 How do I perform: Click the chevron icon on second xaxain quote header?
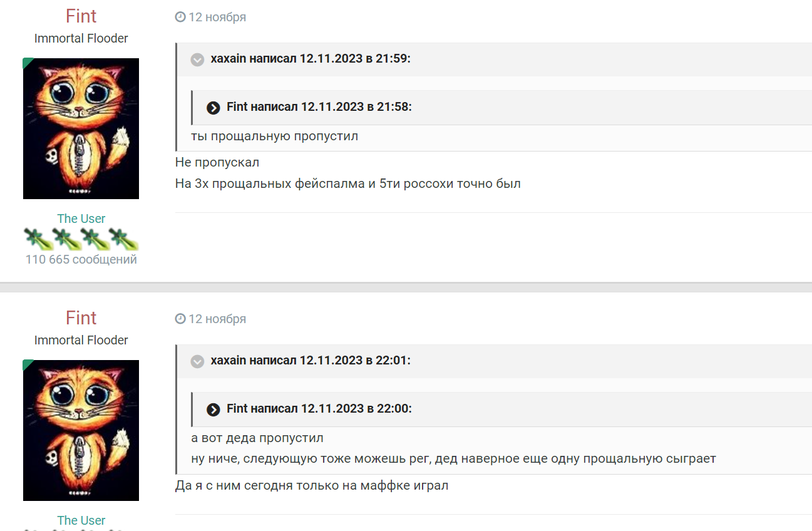[197, 361]
